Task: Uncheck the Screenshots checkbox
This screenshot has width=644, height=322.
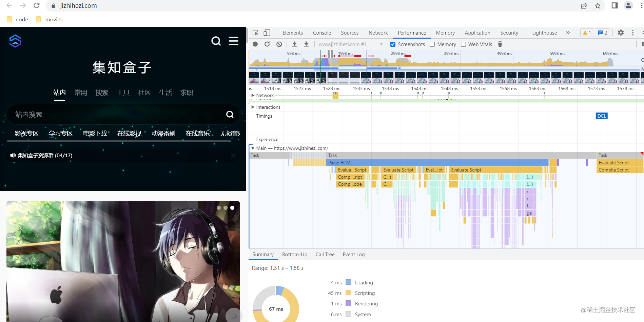Action: pos(393,44)
